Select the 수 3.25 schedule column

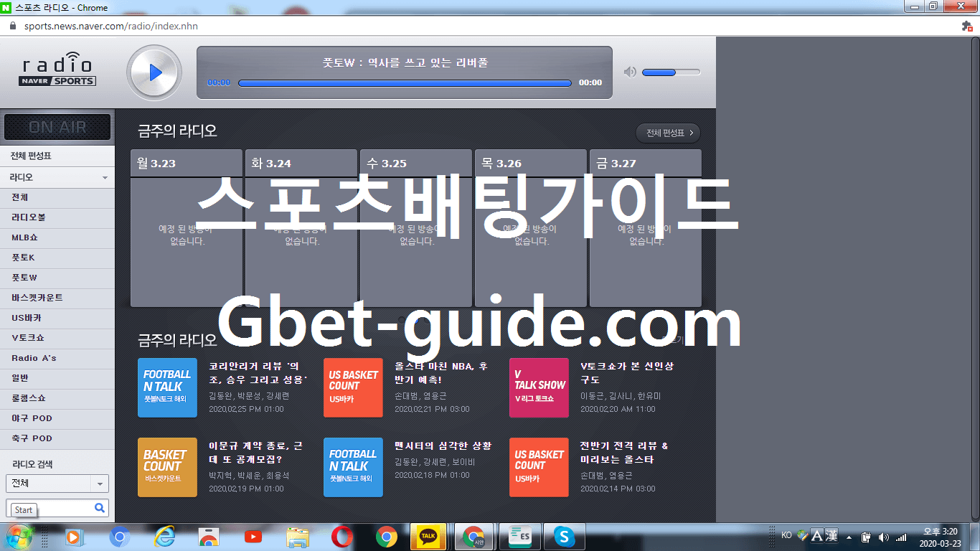(x=416, y=228)
